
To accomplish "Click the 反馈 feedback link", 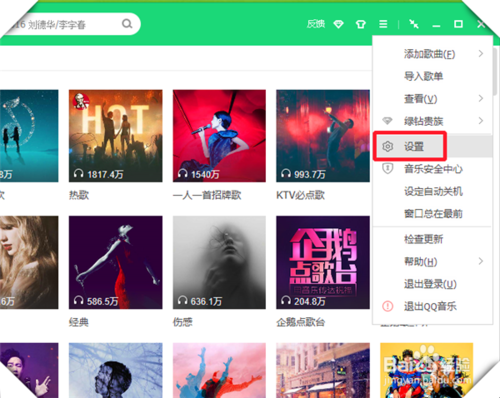I will point(316,24).
